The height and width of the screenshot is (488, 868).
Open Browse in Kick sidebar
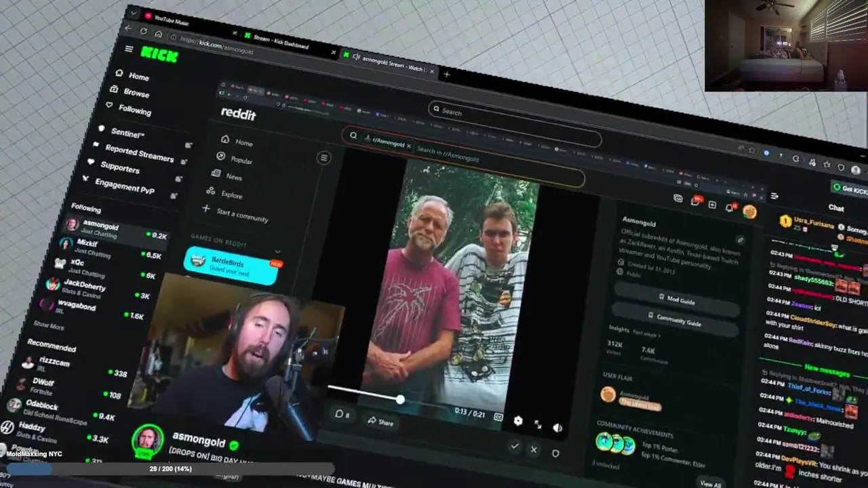click(x=130, y=92)
